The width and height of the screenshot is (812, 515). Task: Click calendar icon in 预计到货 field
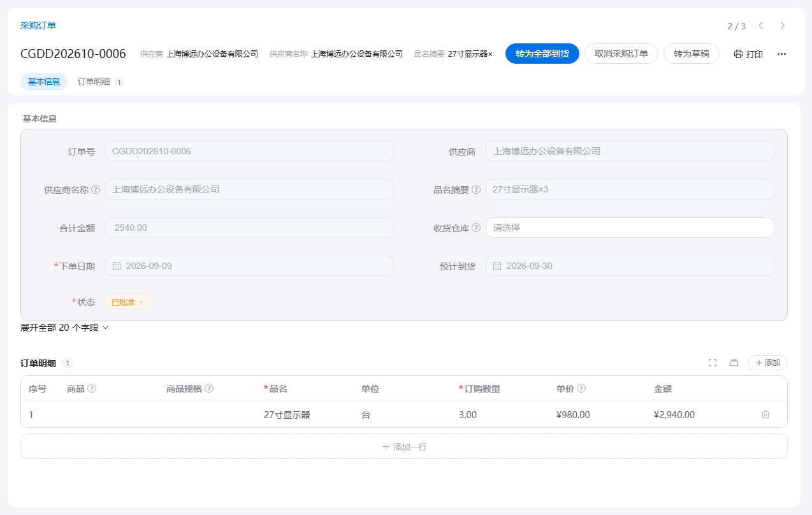click(497, 266)
